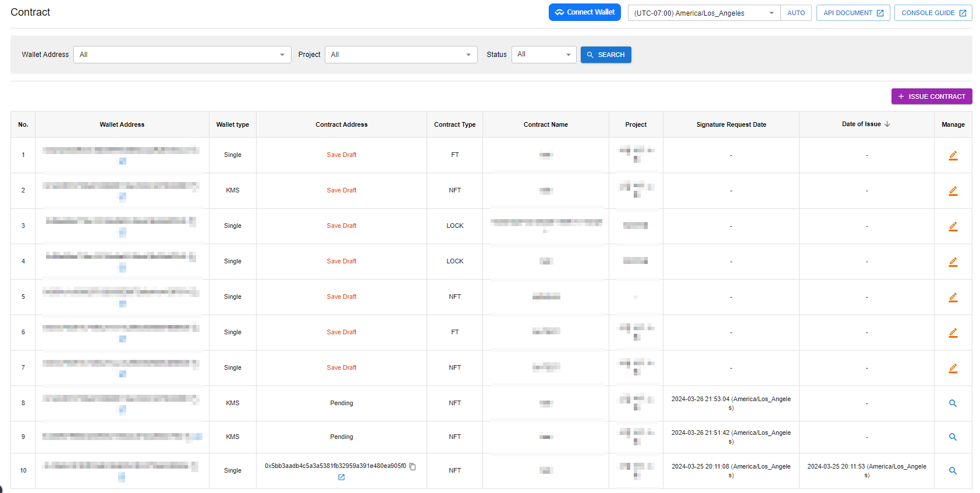Change the America/Los_Angeles timezone dropdown
This screenshot has height=493, width=980.
coord(704,13)
